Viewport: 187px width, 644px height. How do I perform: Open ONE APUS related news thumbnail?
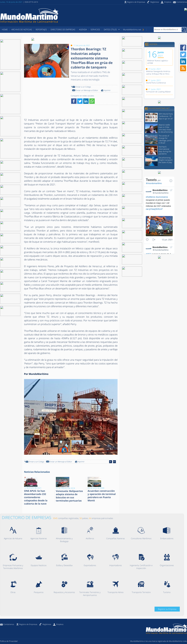pos(31,481)
